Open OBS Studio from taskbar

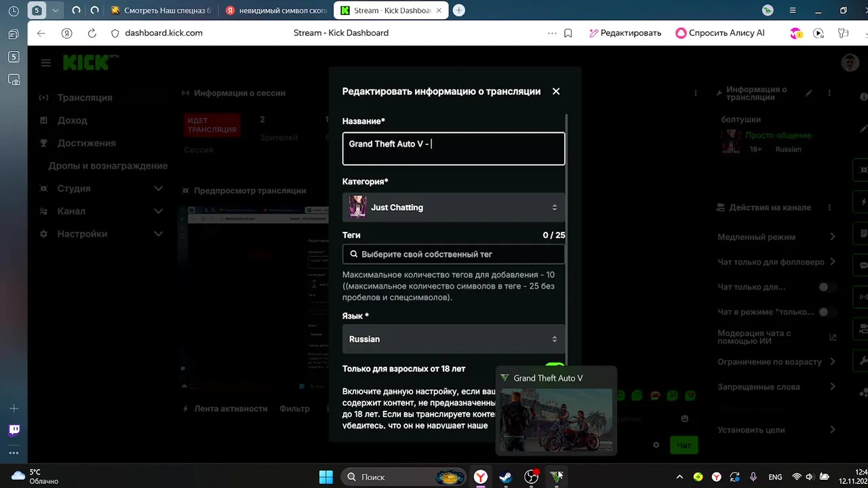(x=531, y=477)
